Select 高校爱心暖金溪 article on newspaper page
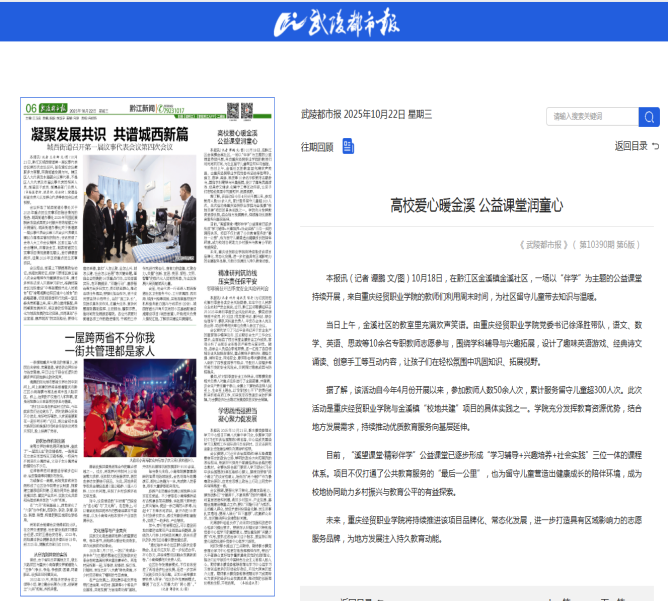 coord(238,136)
